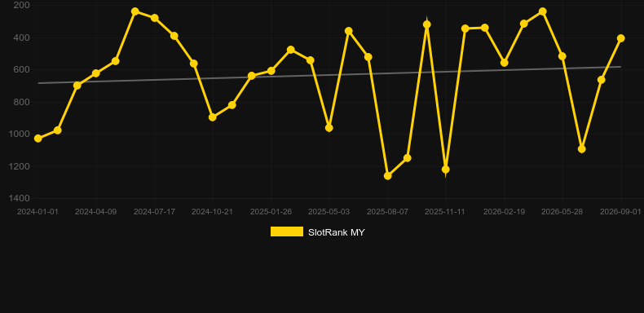
Task: Click the 2026-09-01 x-axis label
Action: (x=620, y=212)
